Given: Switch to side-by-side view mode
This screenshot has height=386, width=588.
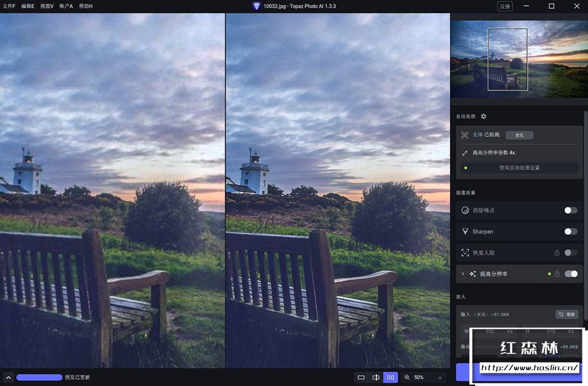Looking at the screenshot, I should (x=390, y=377).
